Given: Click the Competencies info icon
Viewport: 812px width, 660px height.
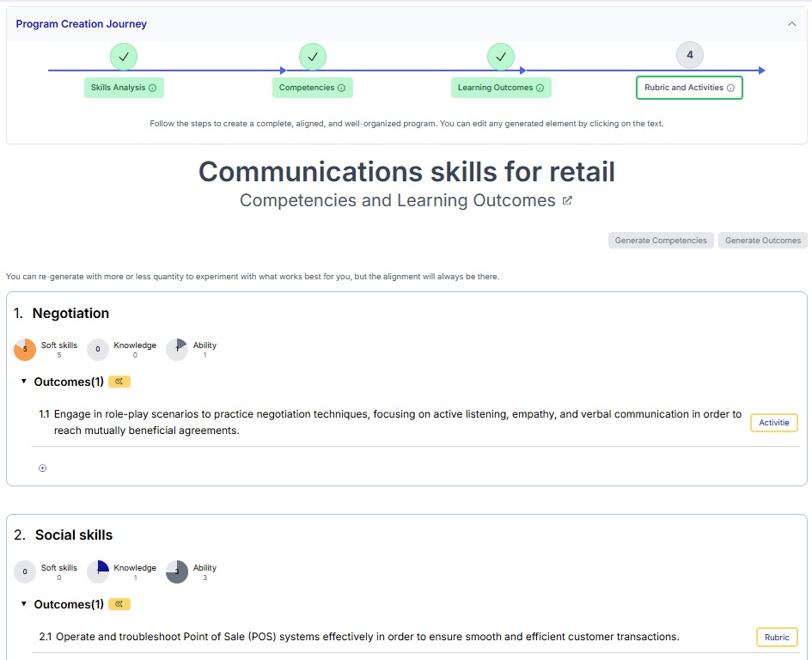Looking at the screenshot, I should point(341,87).
